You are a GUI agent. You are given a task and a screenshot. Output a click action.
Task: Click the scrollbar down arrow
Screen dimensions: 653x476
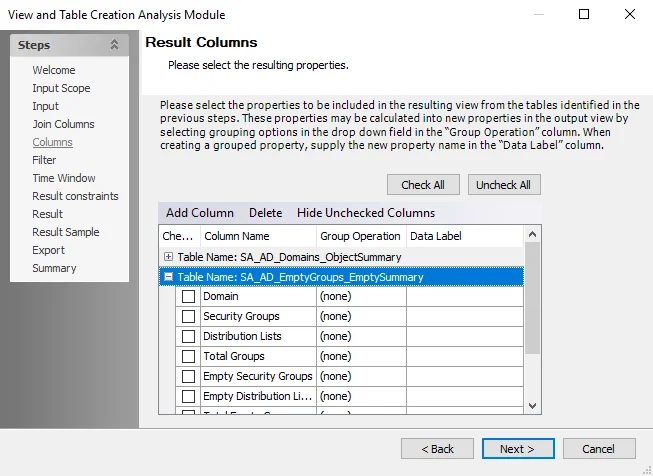coord(532,406)
